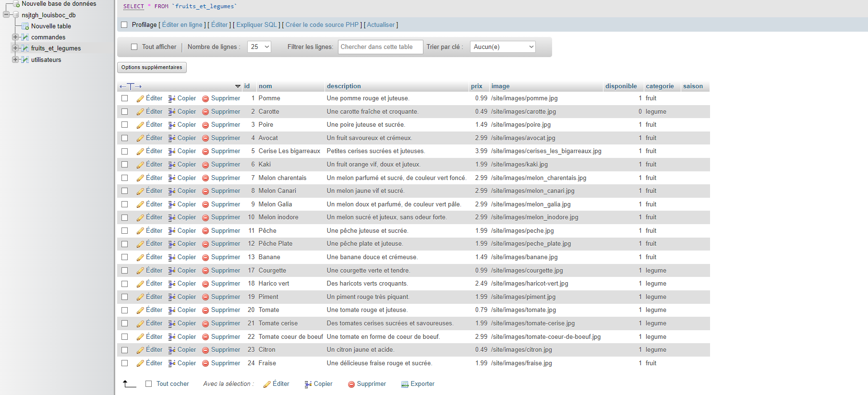Click the pencil edit icon for Banane row

click(140, 257)
